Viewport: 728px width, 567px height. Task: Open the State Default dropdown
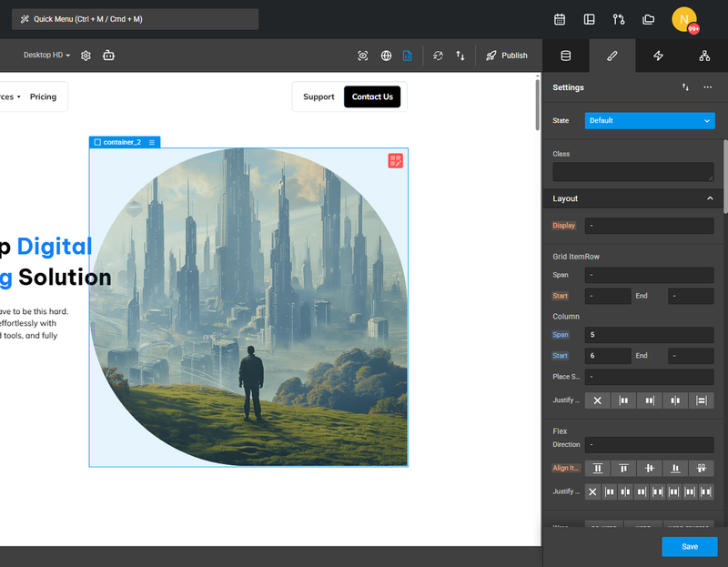650,121
